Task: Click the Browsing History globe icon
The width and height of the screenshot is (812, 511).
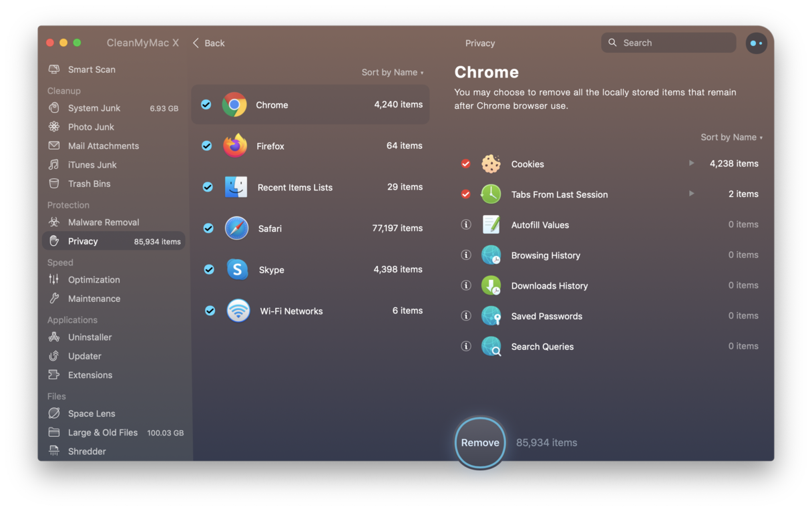Action: click(x=491, y=255)
